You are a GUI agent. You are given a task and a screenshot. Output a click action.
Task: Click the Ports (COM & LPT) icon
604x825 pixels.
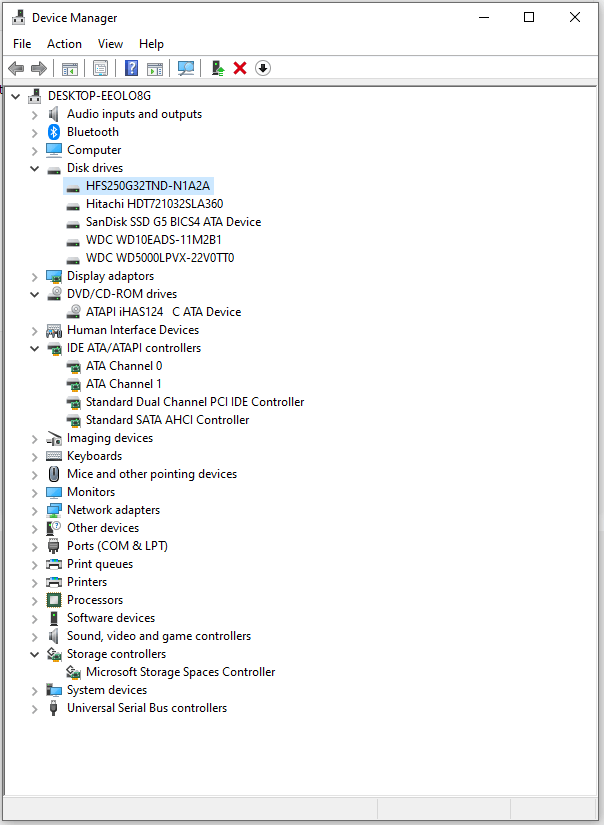click(54, 546)
